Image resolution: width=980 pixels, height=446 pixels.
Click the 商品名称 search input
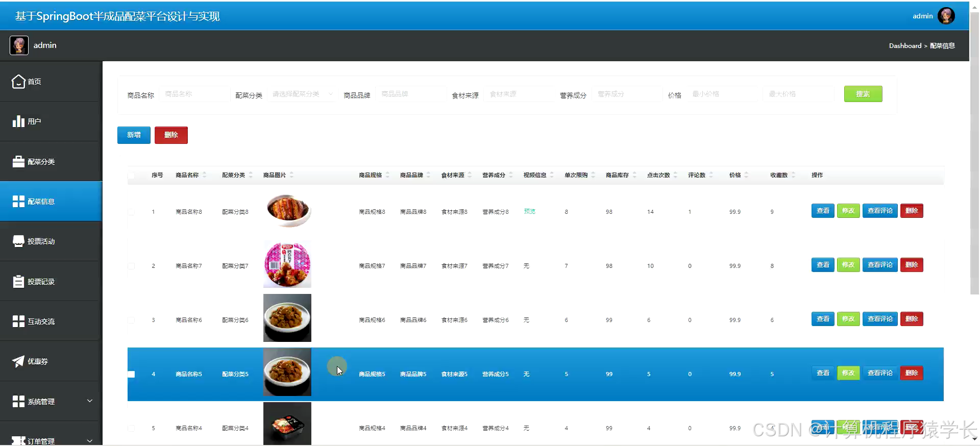(x=195, y=94)
